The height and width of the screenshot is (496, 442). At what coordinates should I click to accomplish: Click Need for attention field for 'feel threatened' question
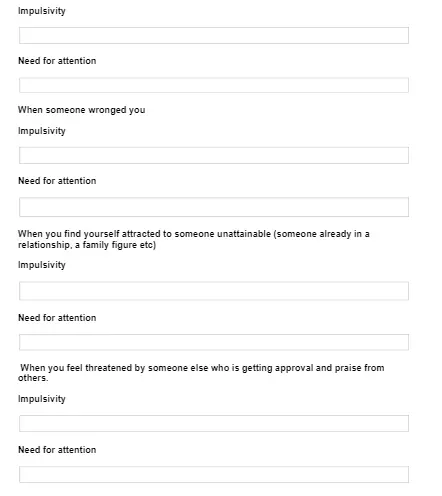pos(214,474)
